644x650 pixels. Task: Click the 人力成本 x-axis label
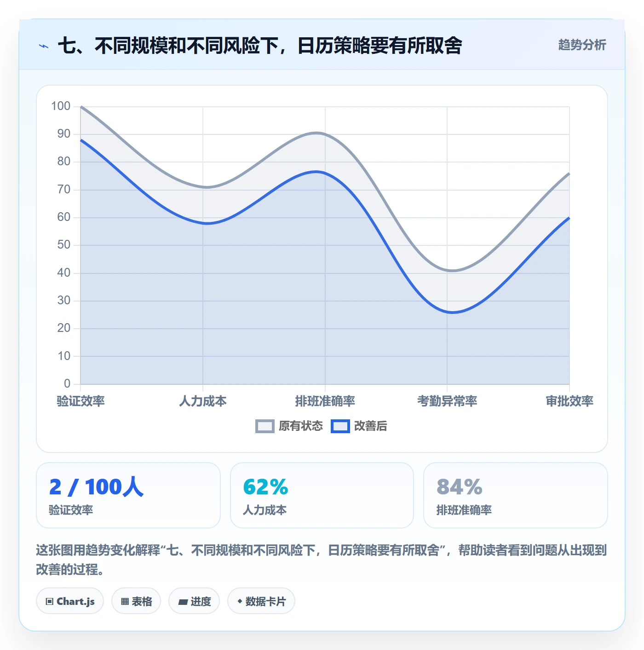point(203,401)
